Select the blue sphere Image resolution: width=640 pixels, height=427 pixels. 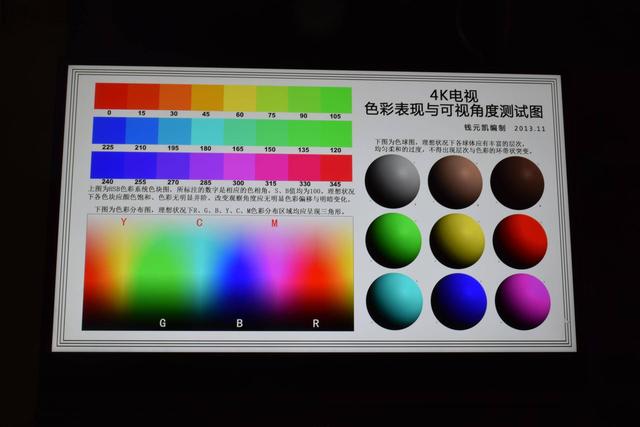(459, 302)
